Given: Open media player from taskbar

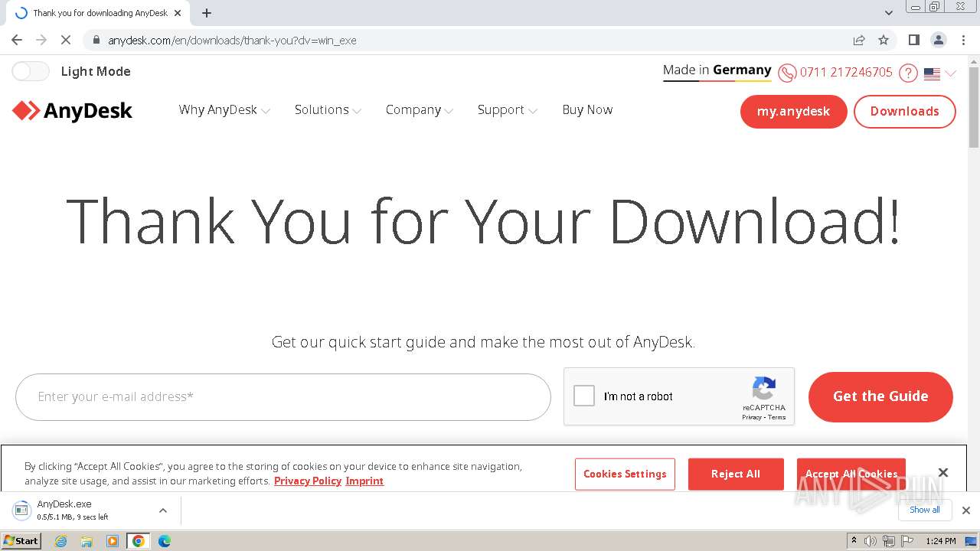Looking at the screenshot, I should click(x=113, y=541).
